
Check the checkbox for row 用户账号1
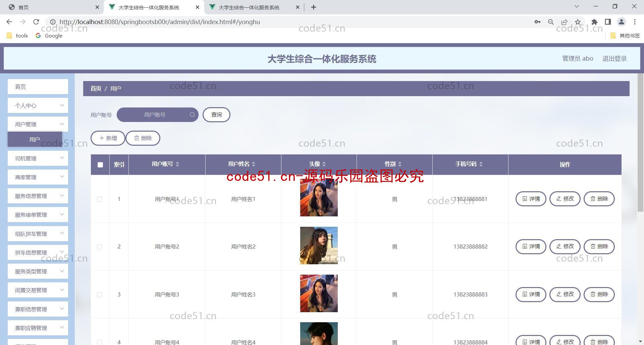tap(99, 199)
